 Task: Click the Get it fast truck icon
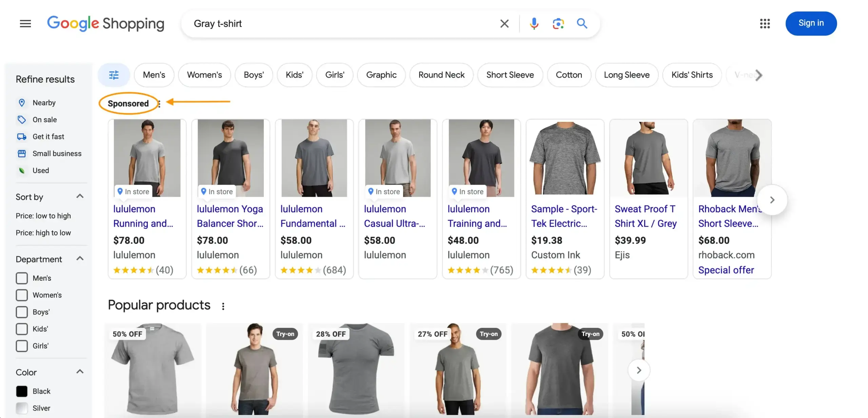pyautogui.click(x=22, y=137)
